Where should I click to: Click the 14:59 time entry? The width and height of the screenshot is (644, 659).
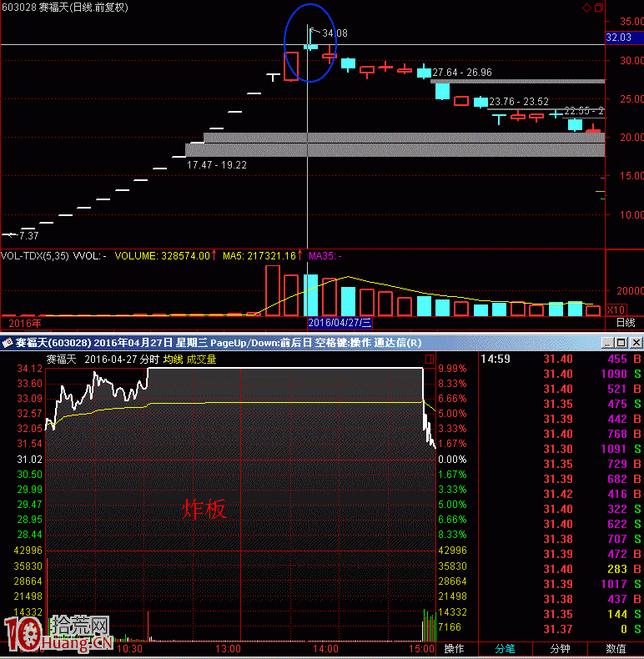tap(496, 359)
